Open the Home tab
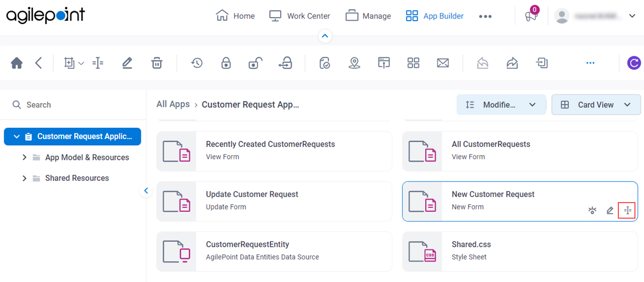This screenshot has height=282, width=644. [x=235, y=16]
